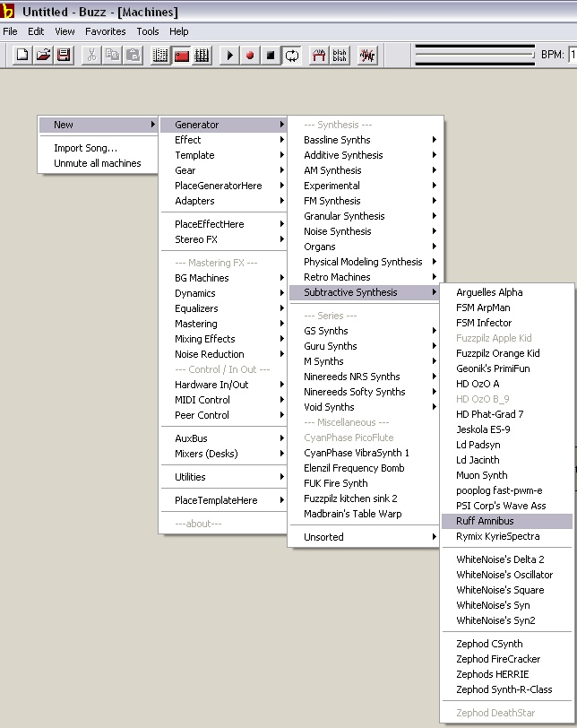Open the Pattern editor view icon
577x728 pixels.
click(x=160, y=56)
